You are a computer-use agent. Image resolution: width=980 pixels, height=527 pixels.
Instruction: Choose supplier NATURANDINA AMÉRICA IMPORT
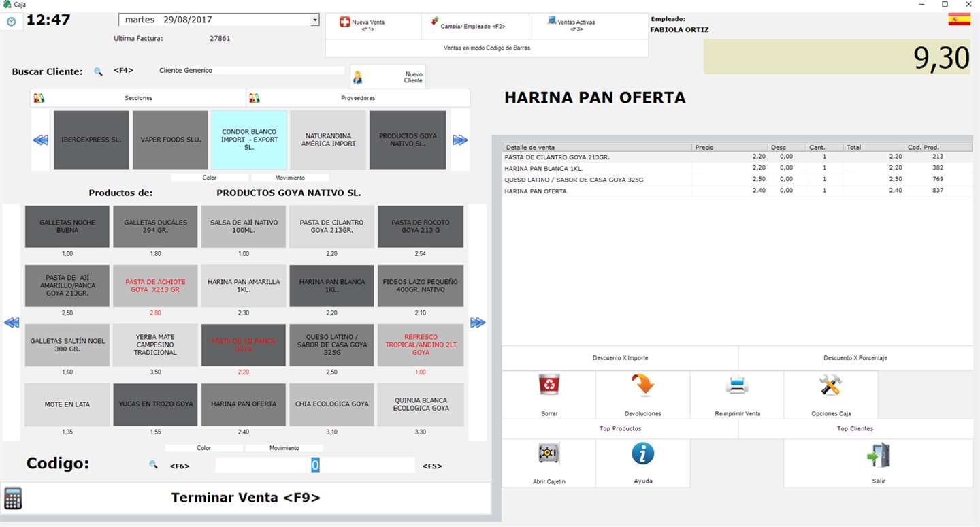pos(328,140)
